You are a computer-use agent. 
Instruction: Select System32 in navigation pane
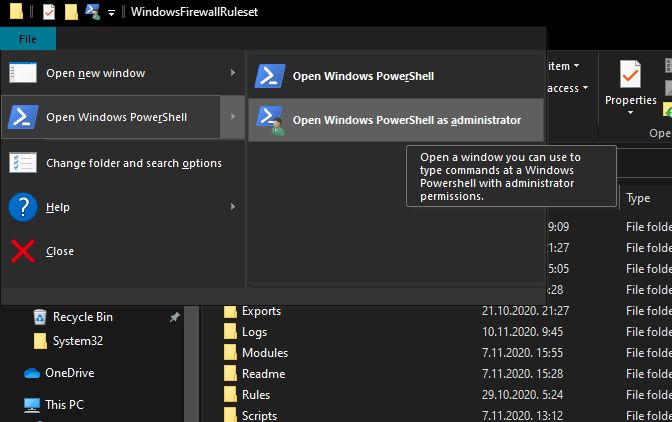[78, 341]
